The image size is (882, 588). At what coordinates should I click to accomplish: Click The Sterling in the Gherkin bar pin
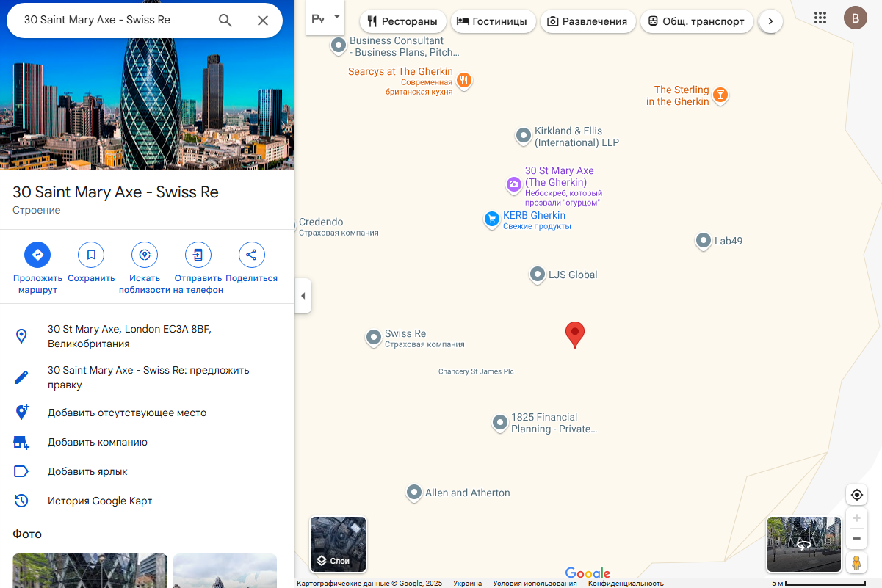(720, 95)
